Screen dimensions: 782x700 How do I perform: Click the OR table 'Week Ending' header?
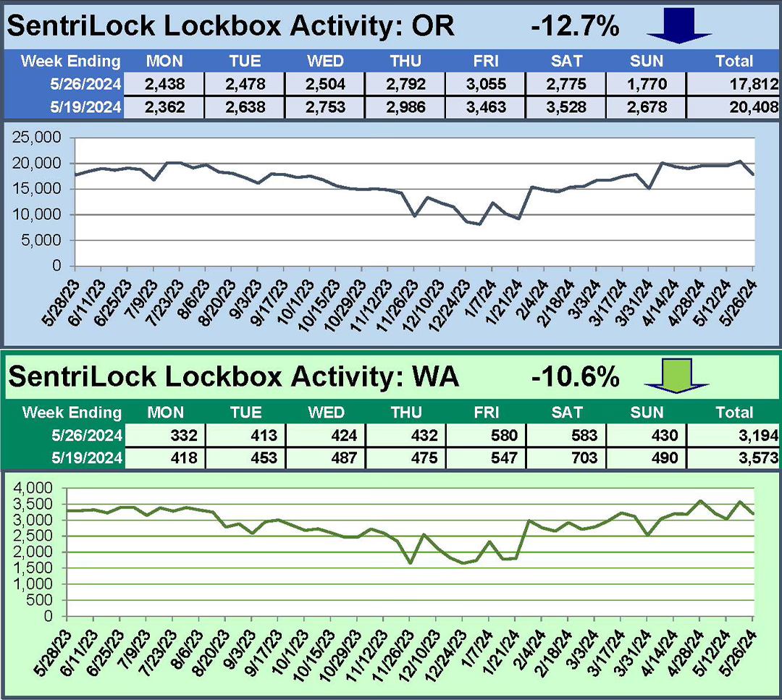point(71,62)
